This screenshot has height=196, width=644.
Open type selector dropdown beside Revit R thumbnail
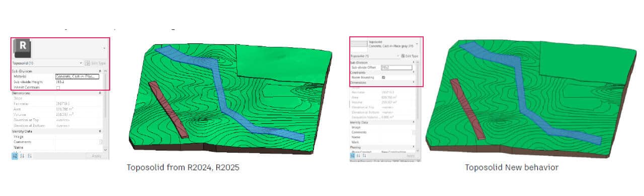point(105,48)
